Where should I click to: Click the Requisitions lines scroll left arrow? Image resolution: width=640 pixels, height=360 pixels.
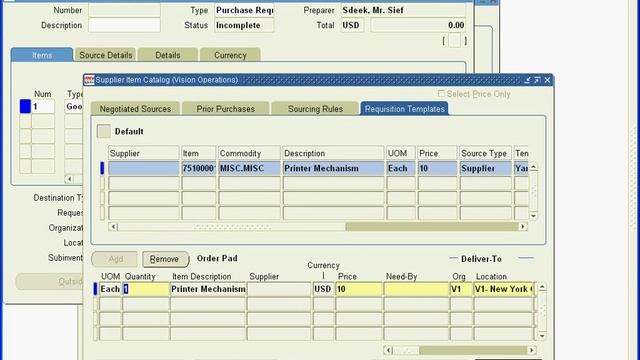pyautogui.click(x=69, y=179)
